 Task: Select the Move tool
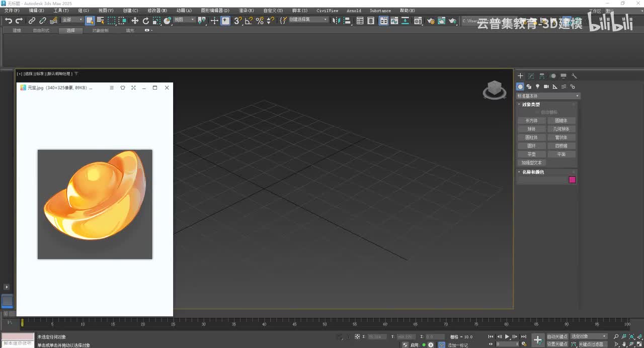135,21
